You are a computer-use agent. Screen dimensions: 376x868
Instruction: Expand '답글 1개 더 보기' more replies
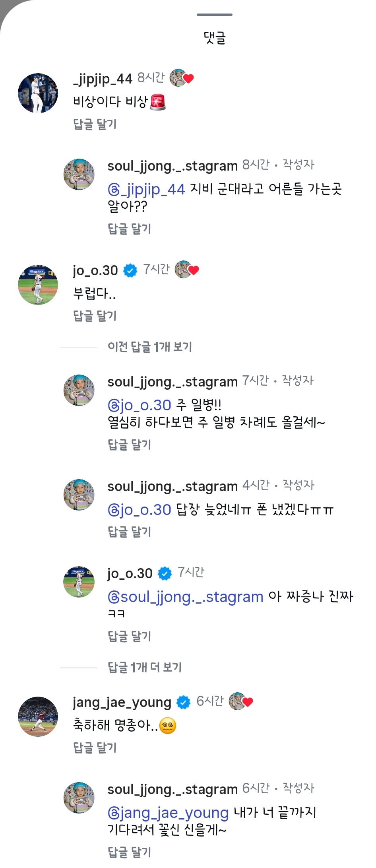[x=145, y=667]
